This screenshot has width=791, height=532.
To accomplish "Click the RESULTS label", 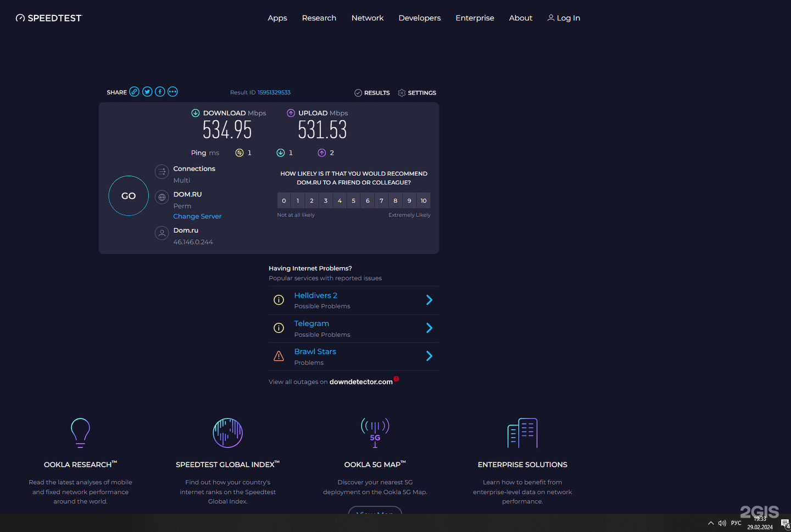I will tap(377, 93).
